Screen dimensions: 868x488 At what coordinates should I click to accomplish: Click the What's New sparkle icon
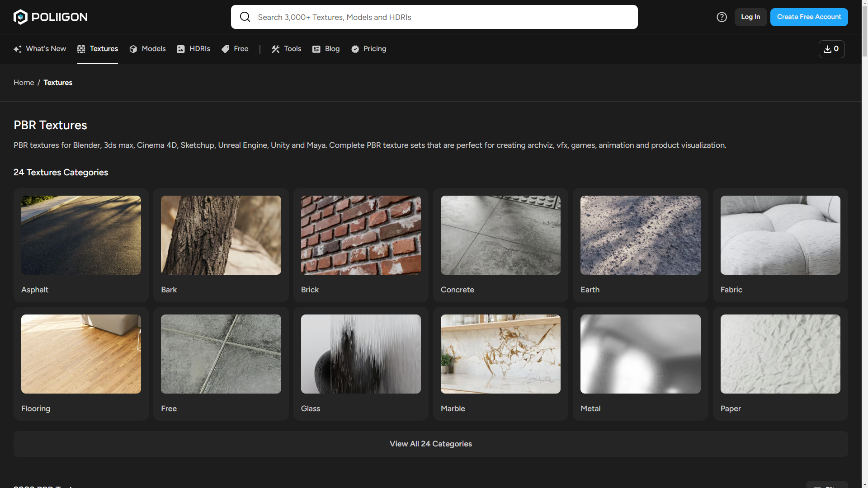click(18, 49)
